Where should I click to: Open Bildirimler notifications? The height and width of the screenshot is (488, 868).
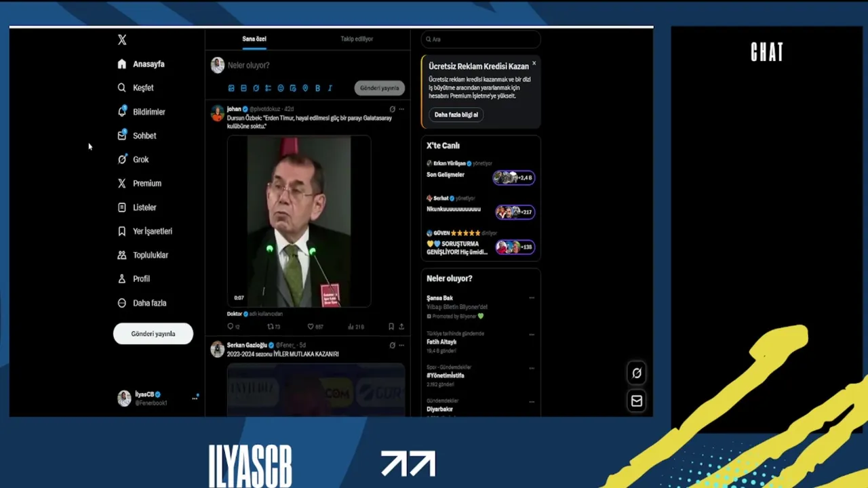click(x=141, y=112)
